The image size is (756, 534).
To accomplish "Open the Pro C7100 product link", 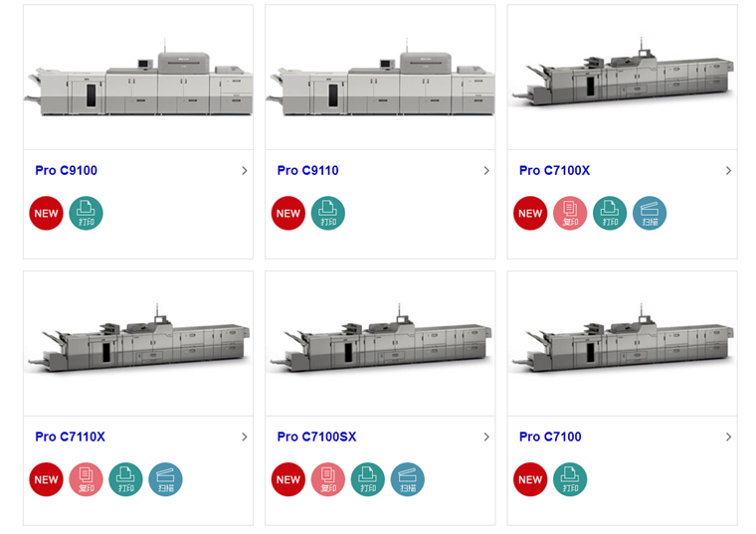I will [550, 437].
